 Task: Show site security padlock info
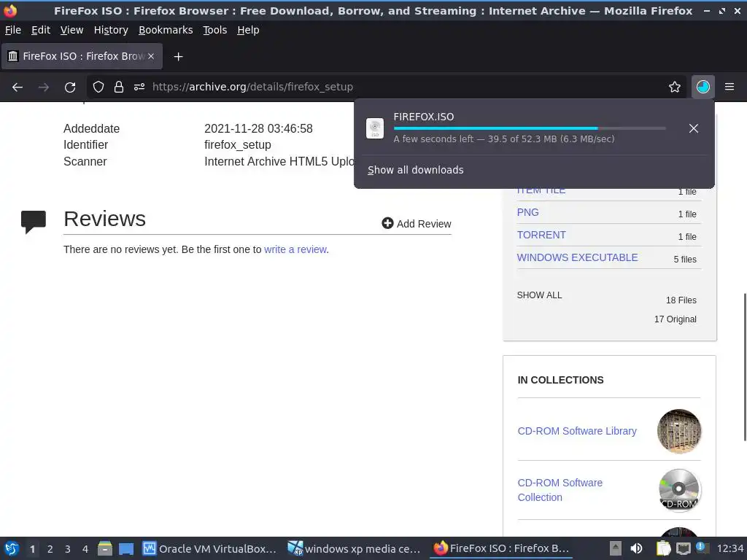click(x=119, y=87)
